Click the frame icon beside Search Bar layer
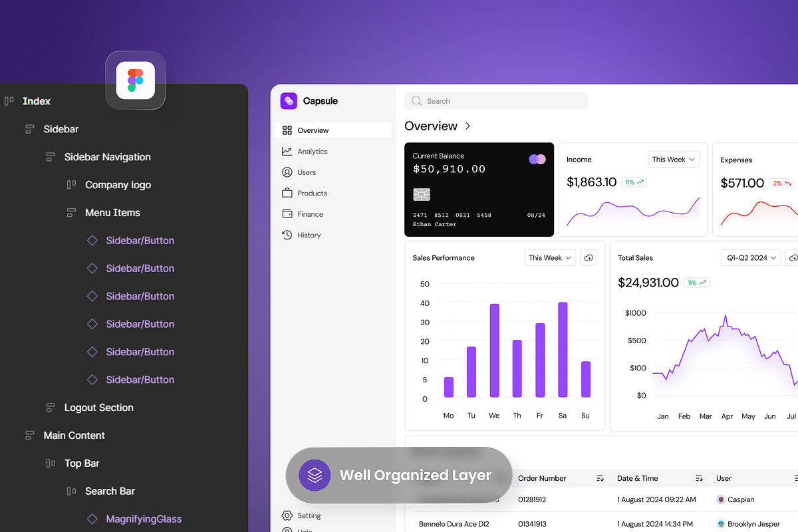 tap(71, 491)
